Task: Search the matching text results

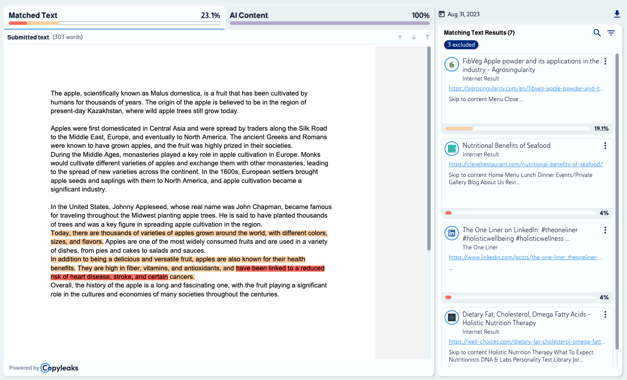Action: point(597,33)
